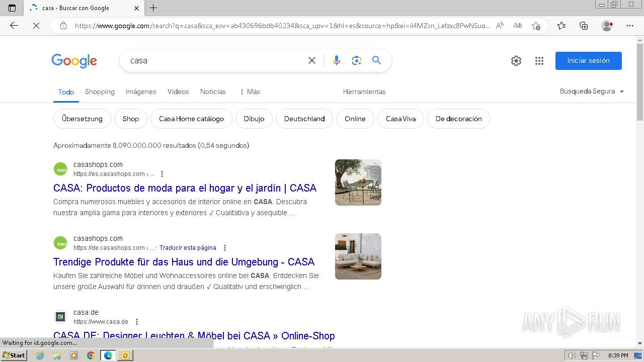Click volume icon in system tray
Image resolution: width=644 pixels, height=362 pixels.
pos(572,355)
